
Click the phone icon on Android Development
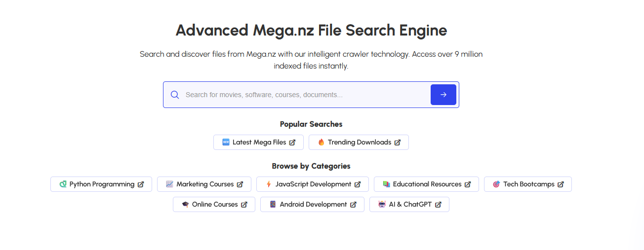pos(273,204)
